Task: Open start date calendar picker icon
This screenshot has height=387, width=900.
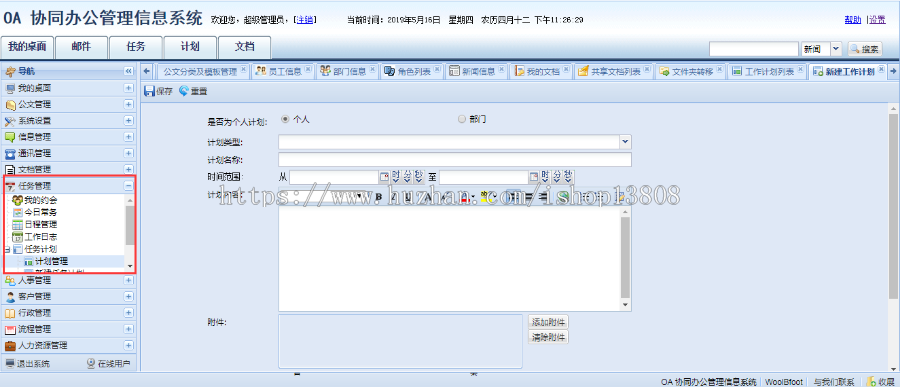Action: point(384,177)
